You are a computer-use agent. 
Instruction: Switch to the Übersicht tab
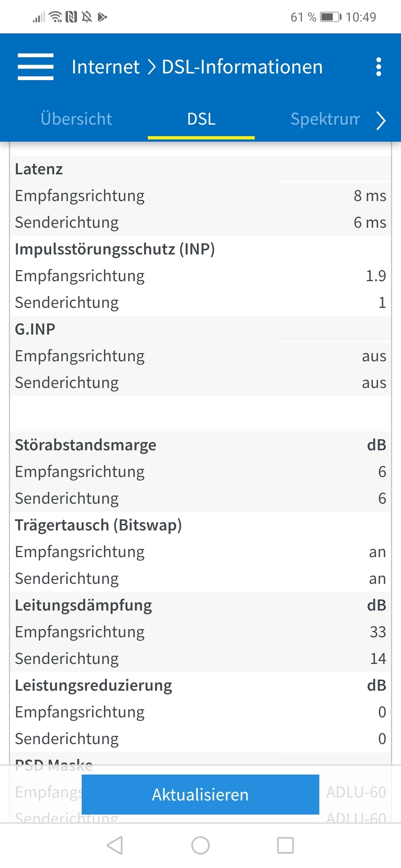(76, 119)
